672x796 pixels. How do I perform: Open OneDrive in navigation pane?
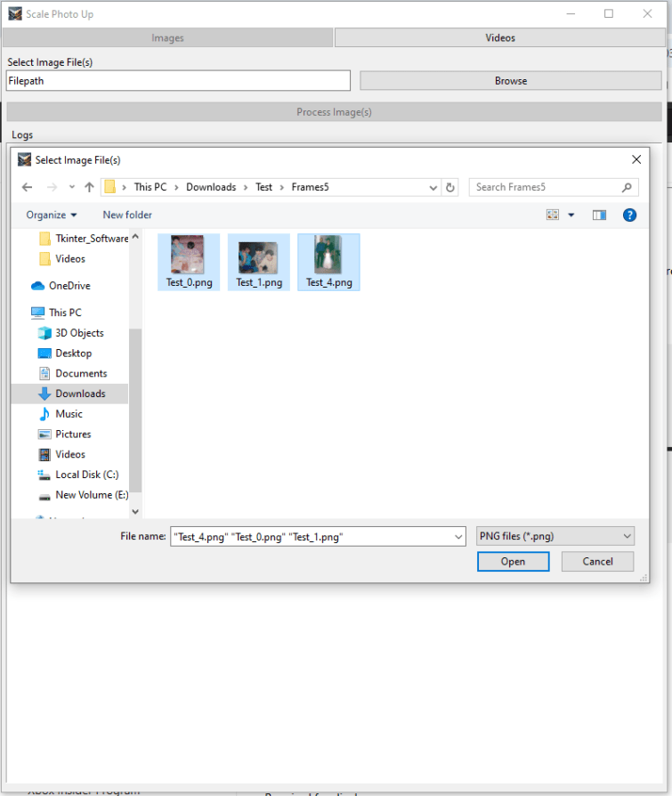(69, 286)
